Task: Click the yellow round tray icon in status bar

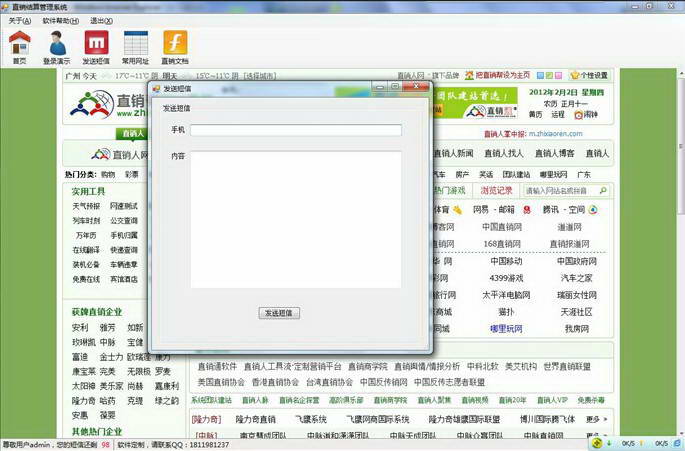Action: tap(597, 443)
